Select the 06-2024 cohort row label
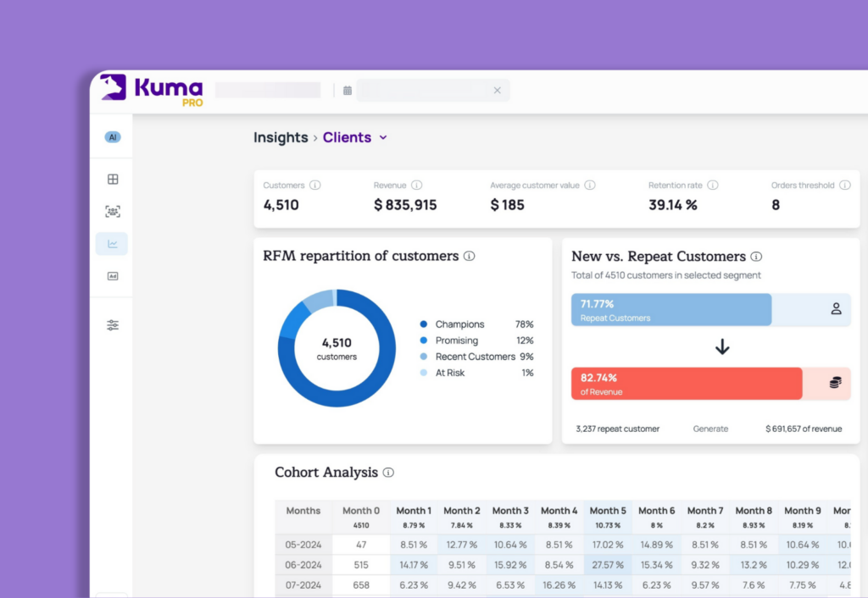 [303, 565]
